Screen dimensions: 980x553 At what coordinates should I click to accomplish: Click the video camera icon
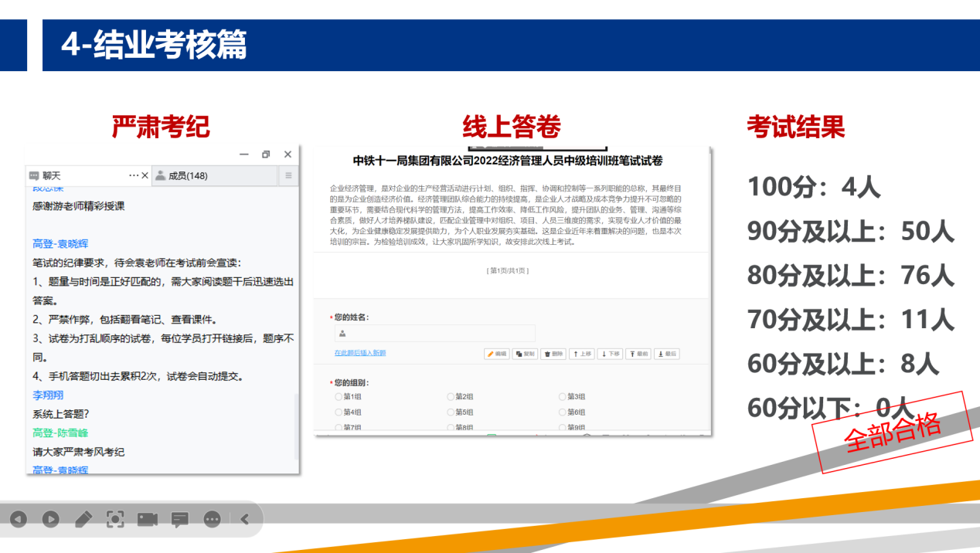pyautogui.click(x=148, y=520)
